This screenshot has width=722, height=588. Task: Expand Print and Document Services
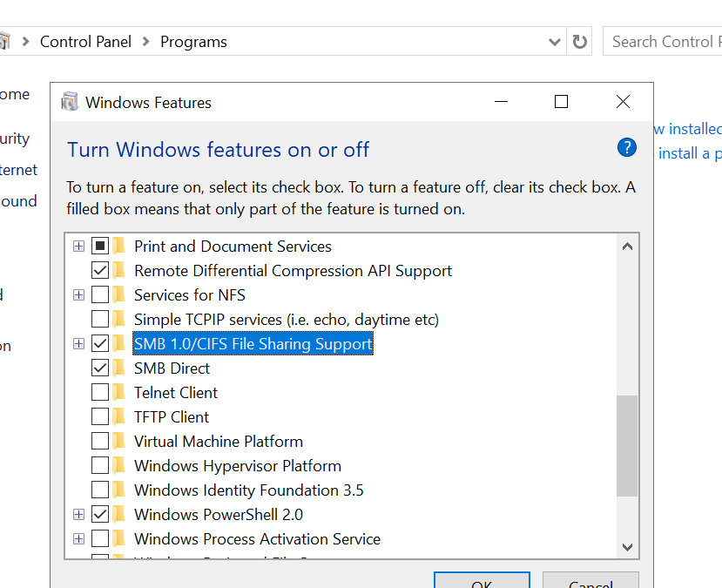[78, 246]
